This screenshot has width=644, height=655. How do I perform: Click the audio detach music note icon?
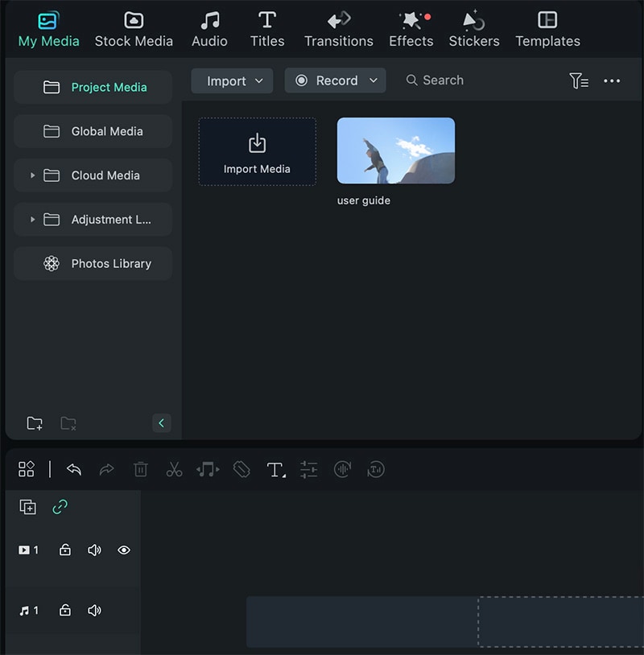click(x=208, y=470)
